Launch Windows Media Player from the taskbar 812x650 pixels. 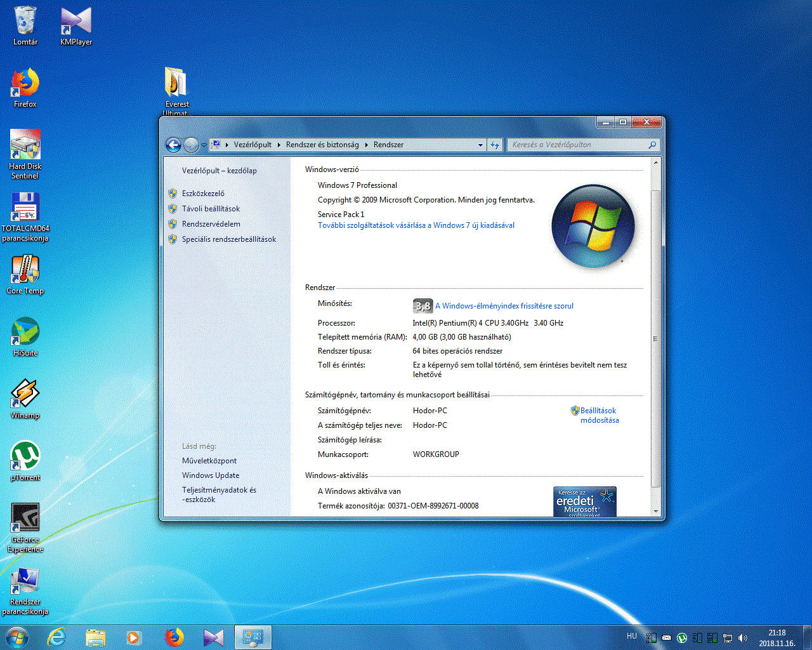[134, 637]
